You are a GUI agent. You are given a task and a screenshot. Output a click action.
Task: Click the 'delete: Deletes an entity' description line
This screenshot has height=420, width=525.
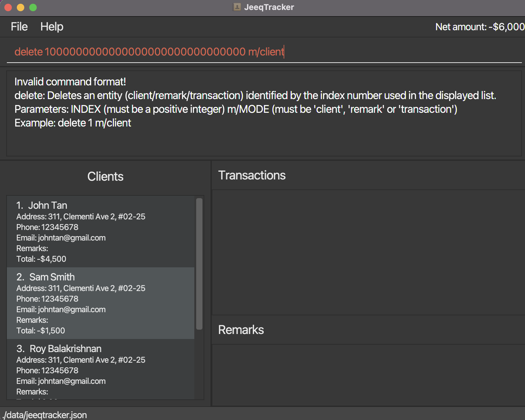tap(255, 95)
